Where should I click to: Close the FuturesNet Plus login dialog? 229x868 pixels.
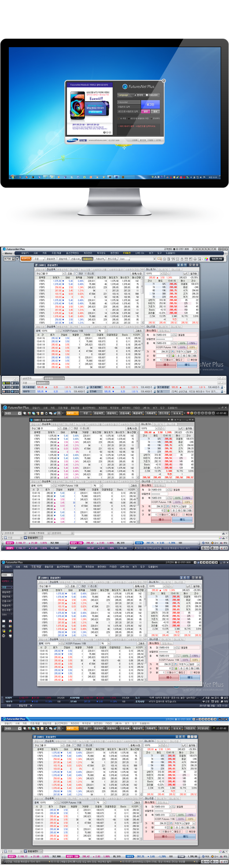(x=164, y=81)
